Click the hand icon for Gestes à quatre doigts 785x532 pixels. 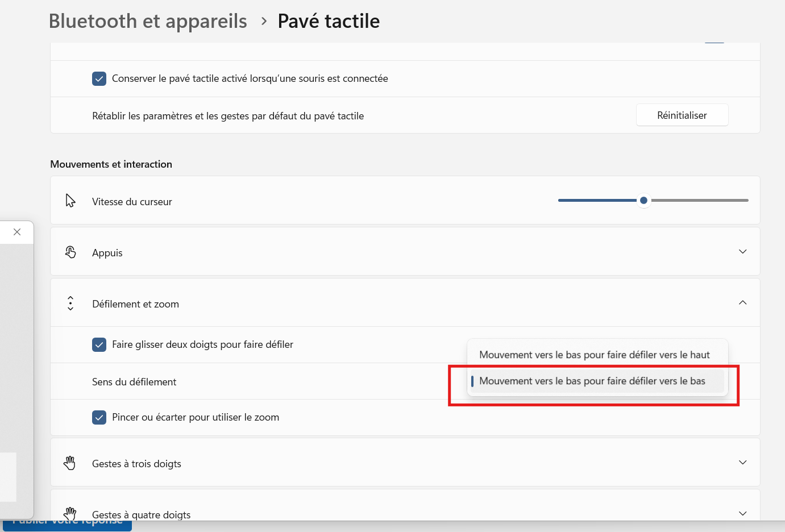pos(70,512)
